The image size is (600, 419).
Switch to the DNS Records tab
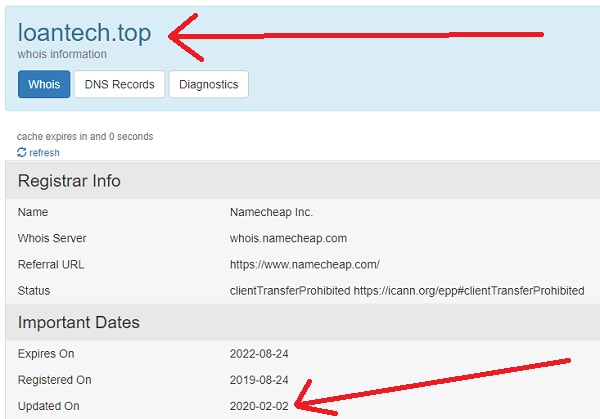pyautogui.click(x=119, y=84)
